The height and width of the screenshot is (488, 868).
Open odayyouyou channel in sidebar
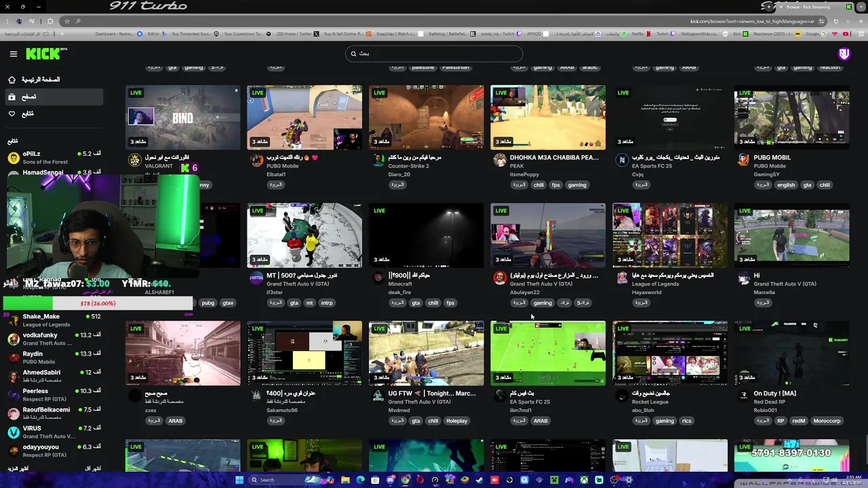(x=54, y=451)
